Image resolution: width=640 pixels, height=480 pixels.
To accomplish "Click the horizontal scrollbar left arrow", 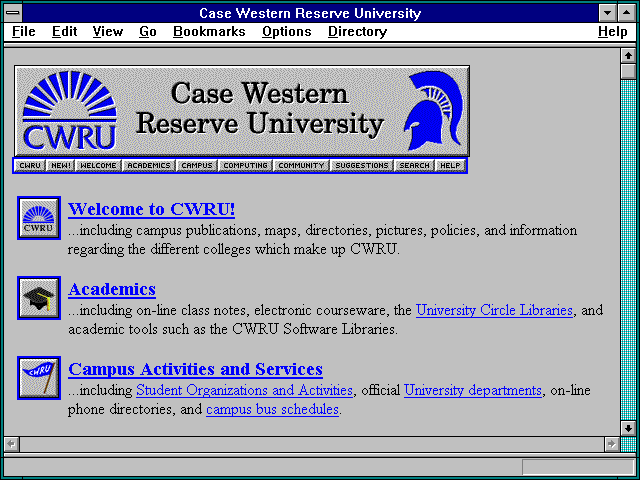I will click(11, 444).
